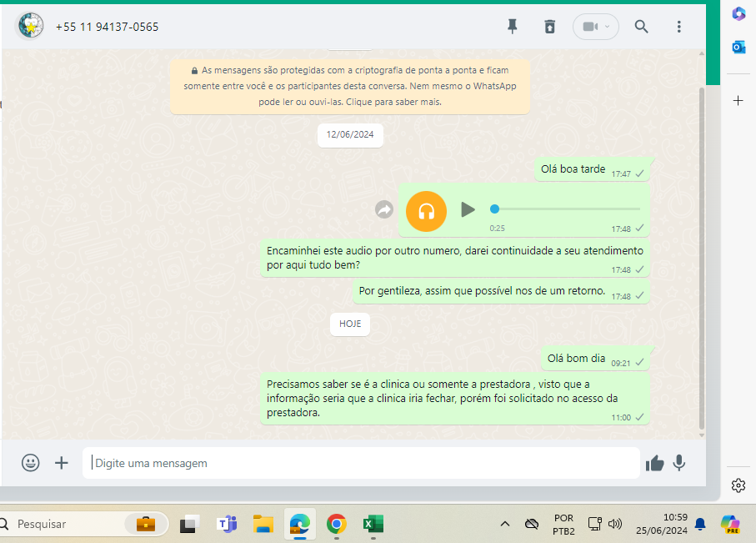
Task: Seek the audio message progress slider
Action: click(567, 209)
